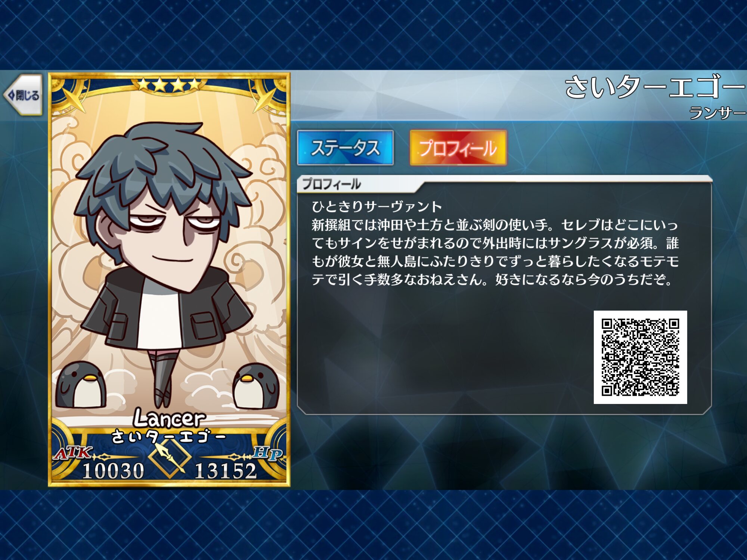747x560 pixels.
Task: Click the ランサー class subtitle
Action: pos(717,113)
